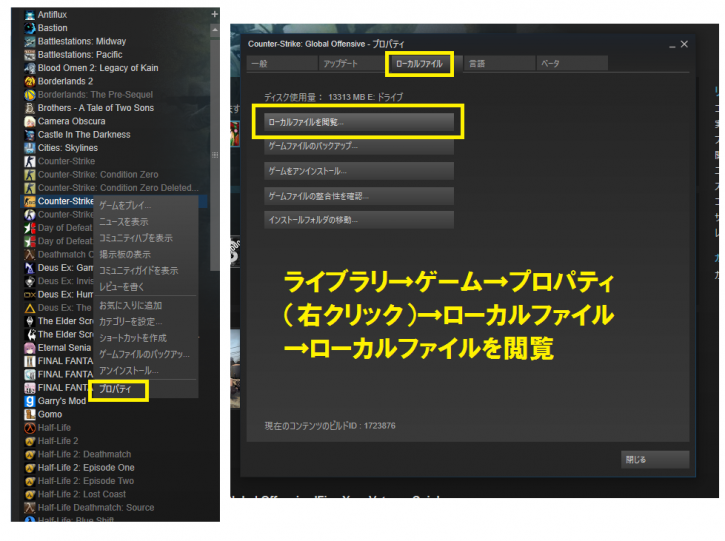Viewport: 725px width, 541px height.
Task: Choose レビューを書く menu entry
Action: [x=146, y=287]
